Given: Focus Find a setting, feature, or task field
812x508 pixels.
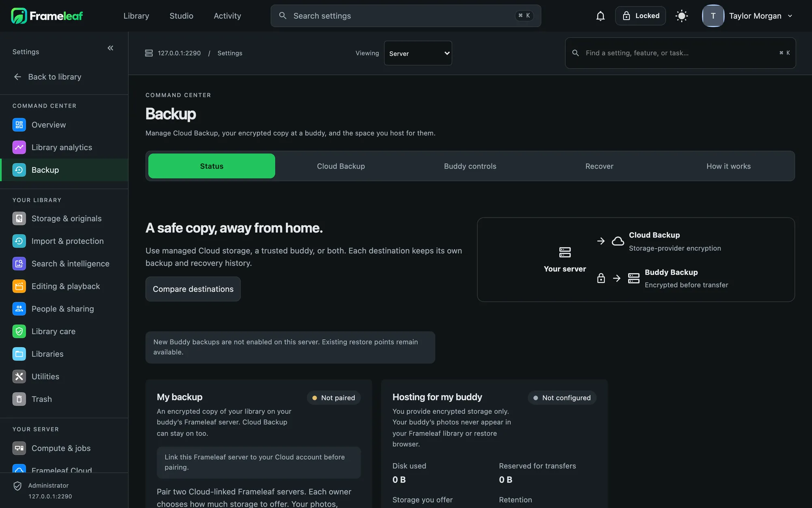Looking at the screenshot, I should click(x=680, y=53).
